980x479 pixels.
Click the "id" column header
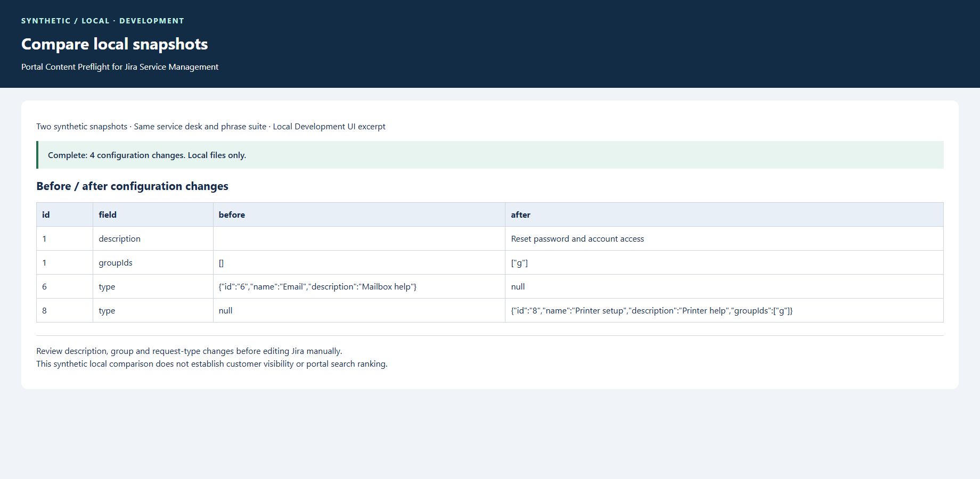point(64,214)
